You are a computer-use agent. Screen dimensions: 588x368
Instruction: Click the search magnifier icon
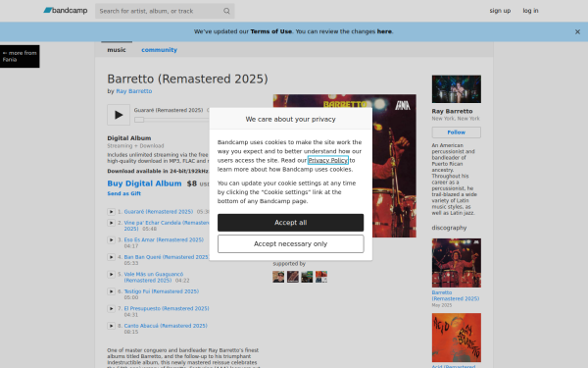coord(226,11)
